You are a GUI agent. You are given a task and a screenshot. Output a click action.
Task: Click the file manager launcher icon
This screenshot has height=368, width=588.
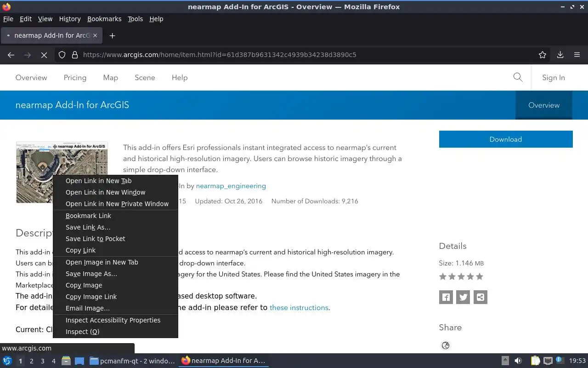point(66,361)
